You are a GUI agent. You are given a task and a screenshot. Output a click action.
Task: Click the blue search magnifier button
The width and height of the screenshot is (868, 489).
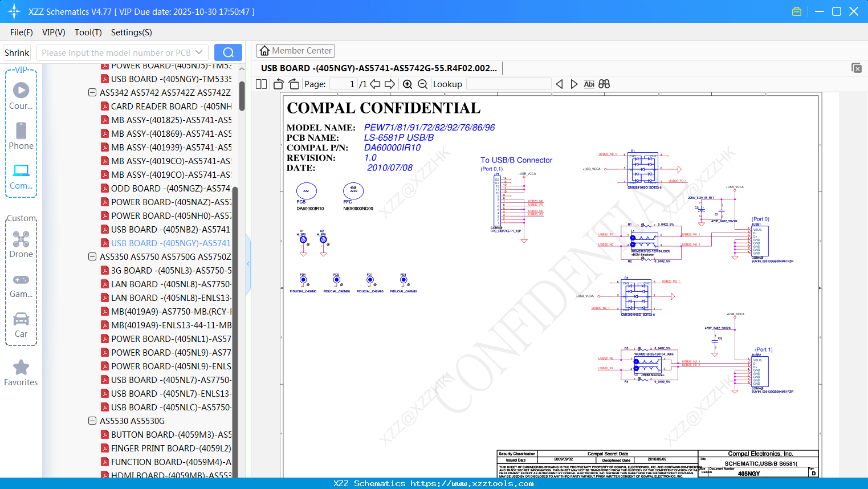228,52
